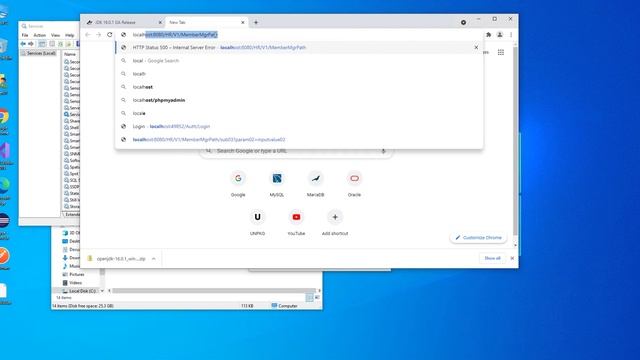Choose the 'localh' search suggestion
The image size is (640, 360).
pos(299,74)
